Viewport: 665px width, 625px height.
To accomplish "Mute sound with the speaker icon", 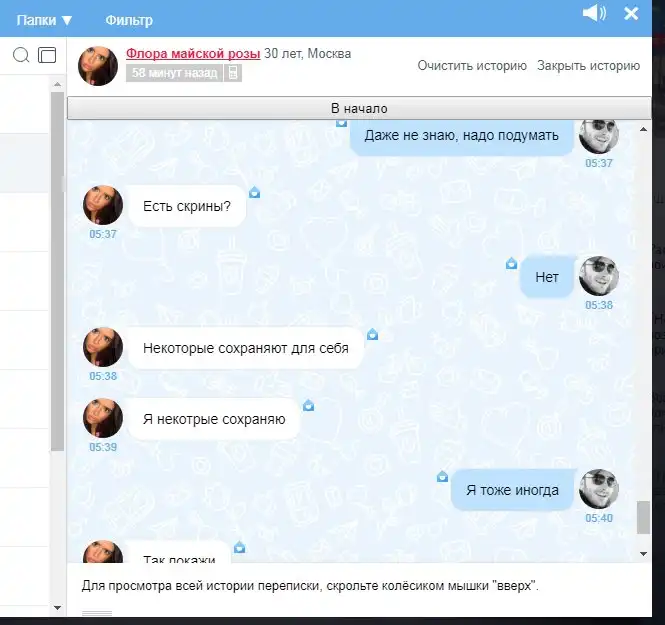I will pos(594,13).
